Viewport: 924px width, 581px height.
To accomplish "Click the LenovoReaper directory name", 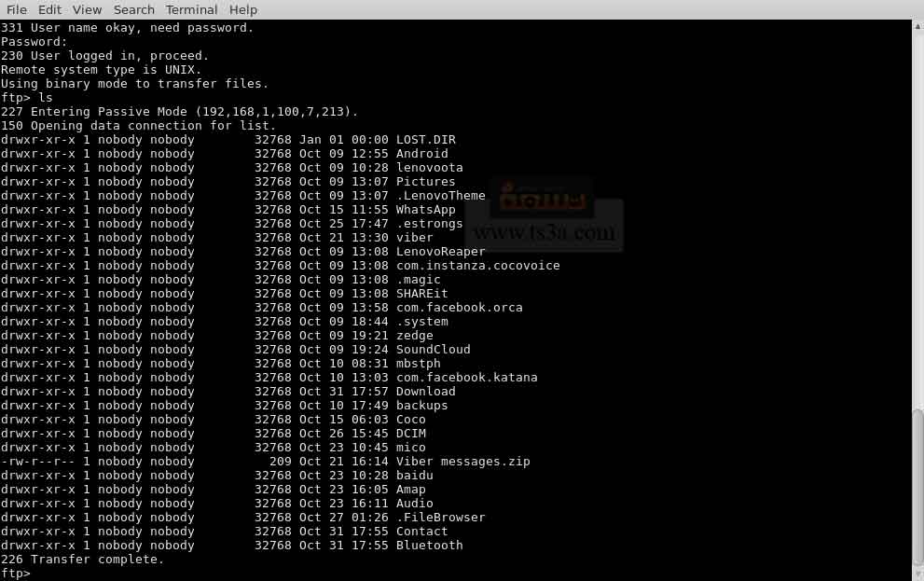I will [441, 252].
